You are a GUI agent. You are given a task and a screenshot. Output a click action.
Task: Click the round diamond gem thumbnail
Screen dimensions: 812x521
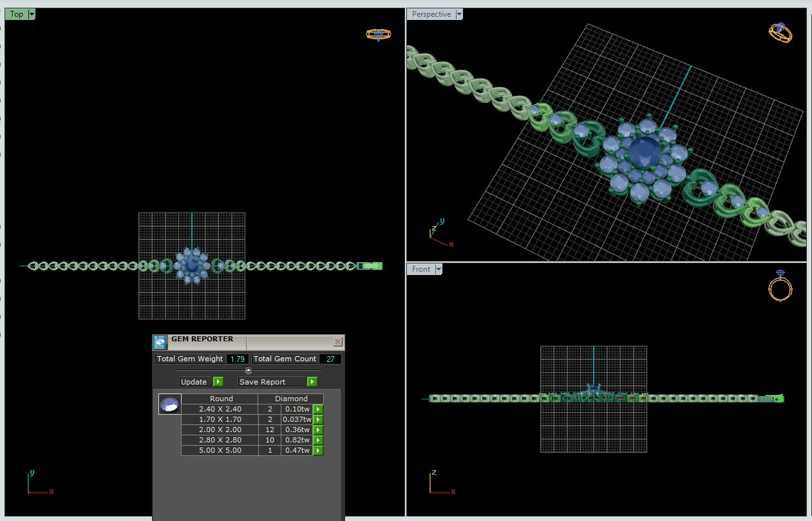click(x=170, y=404)
